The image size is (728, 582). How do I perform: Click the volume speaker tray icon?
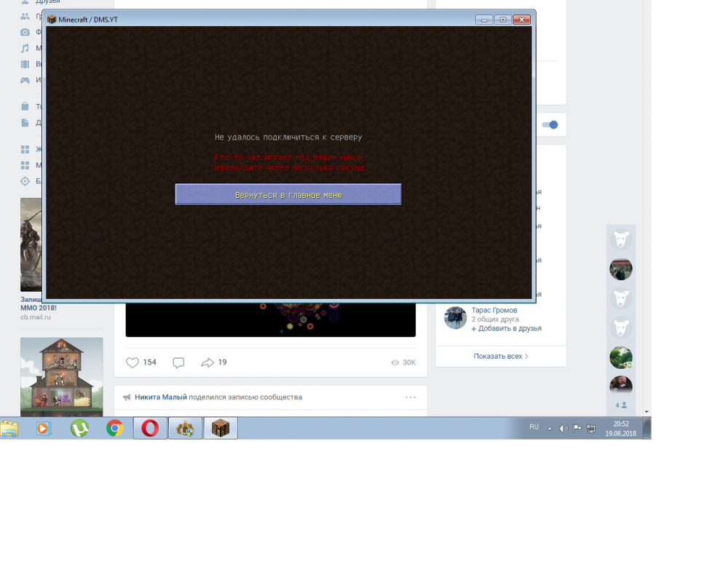[563, 428]
